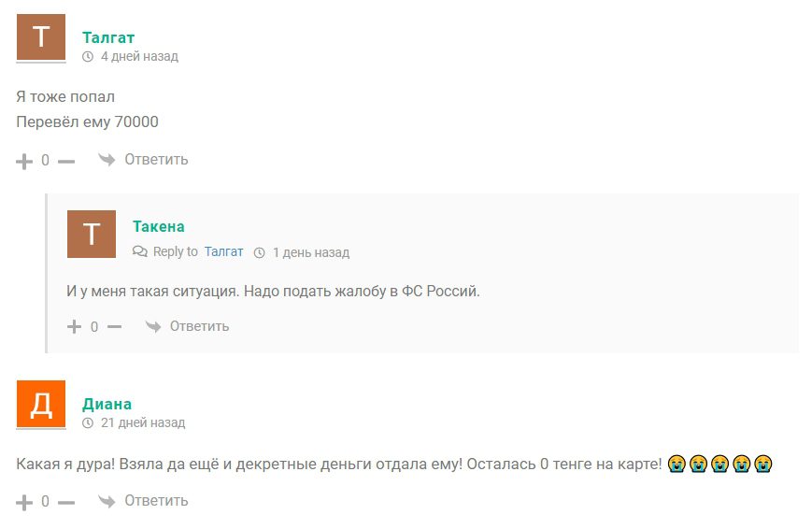Click the '4 дней назад' timestamp
This screenshot has height=529, width=812.
click(x=139, y=56)
